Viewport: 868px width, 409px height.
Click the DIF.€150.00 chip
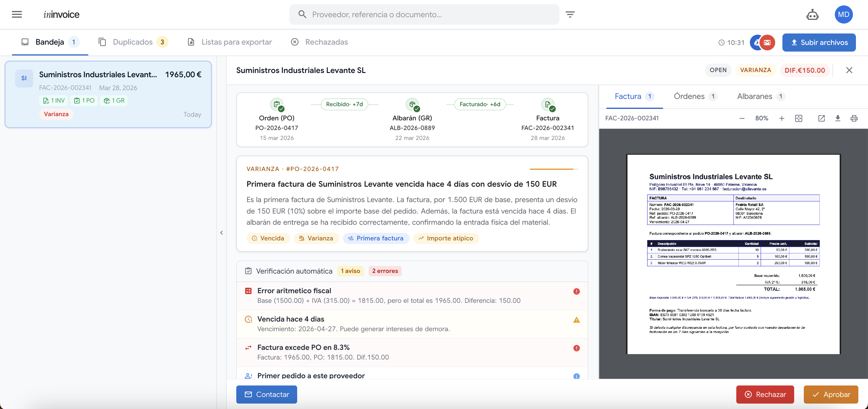[x=805, y=70]
